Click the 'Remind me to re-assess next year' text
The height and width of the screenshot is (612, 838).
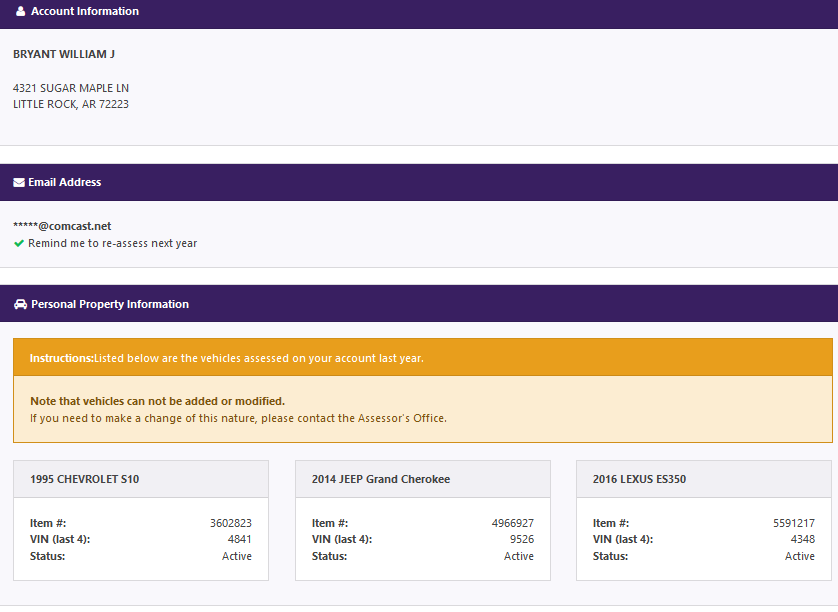[112, 243]
